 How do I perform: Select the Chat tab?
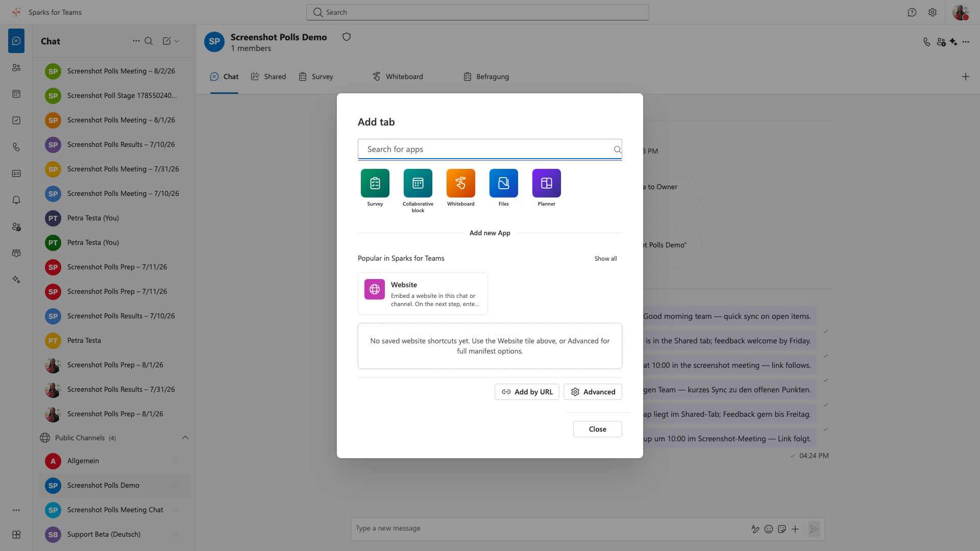pyautogui.click(x=224, y=77)
